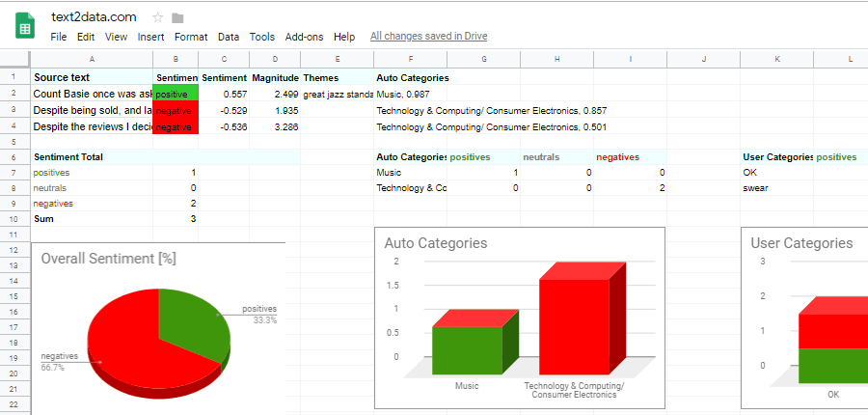Click the Overall Sentiment [%] chart title
Image resolution: width=868 pixels, height=415 pixels.
pyautogui.click(x=108, y=259)
